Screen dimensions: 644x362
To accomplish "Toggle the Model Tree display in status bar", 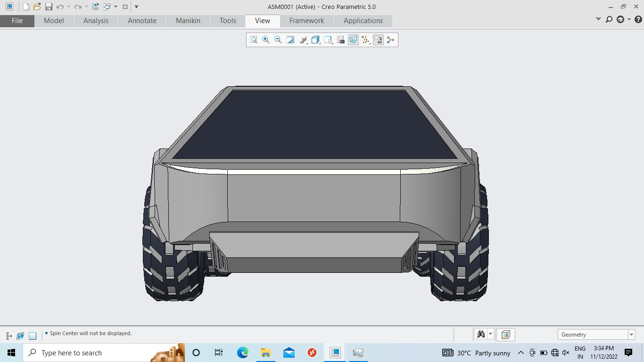I will pyautogui.click(x=9, y=336).
